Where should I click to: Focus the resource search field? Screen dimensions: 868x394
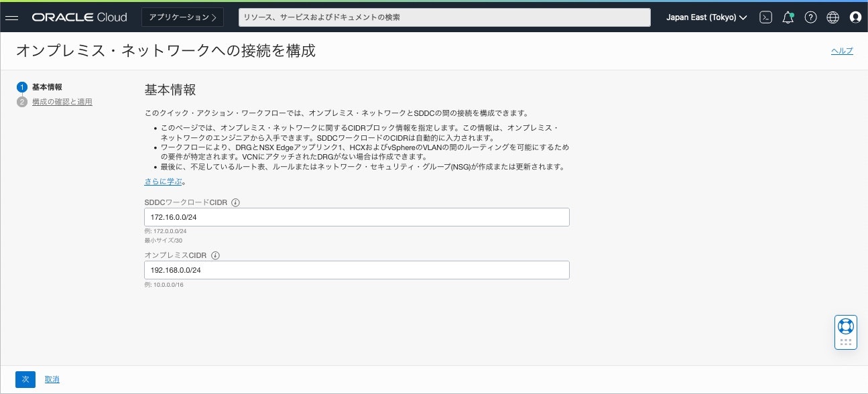pyautogui.click(x=444, y=17)
